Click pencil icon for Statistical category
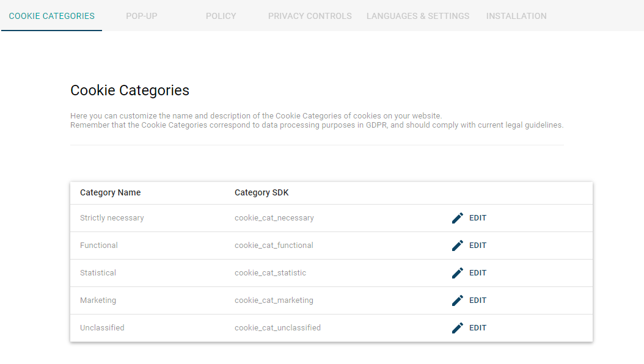This screenshot has width=644, height=364. pyautogui.click(x=458, y=273)
